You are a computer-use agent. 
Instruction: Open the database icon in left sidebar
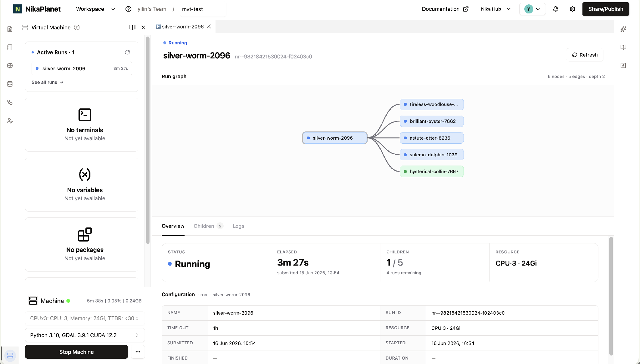pyautogui.click(x=10, y=84)
